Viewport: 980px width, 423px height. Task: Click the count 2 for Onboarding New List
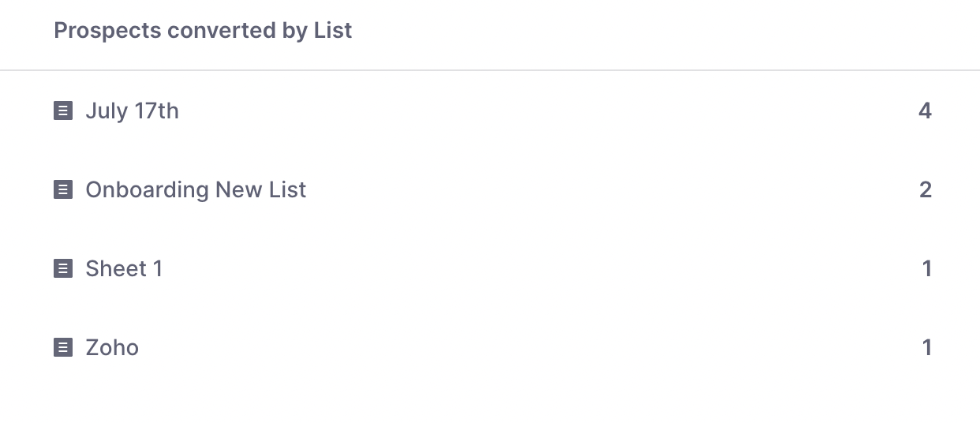tap(925, 189)
